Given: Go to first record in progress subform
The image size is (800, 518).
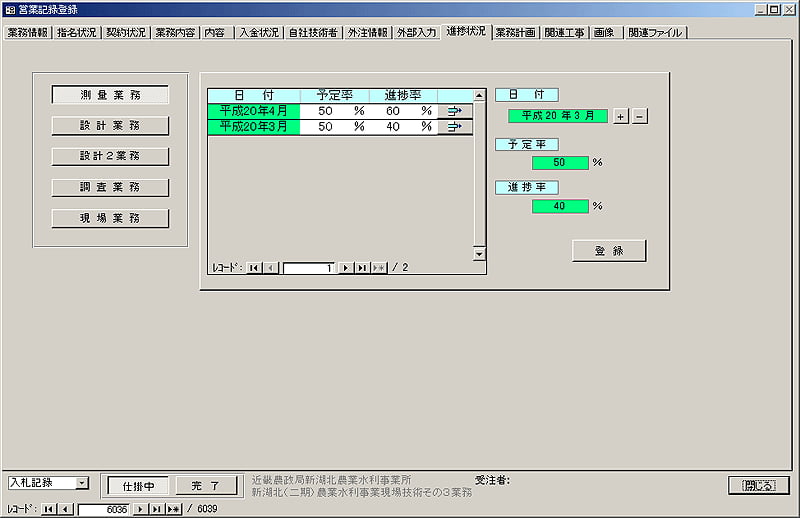Looking at the screenshot, I should click(254, 268).
